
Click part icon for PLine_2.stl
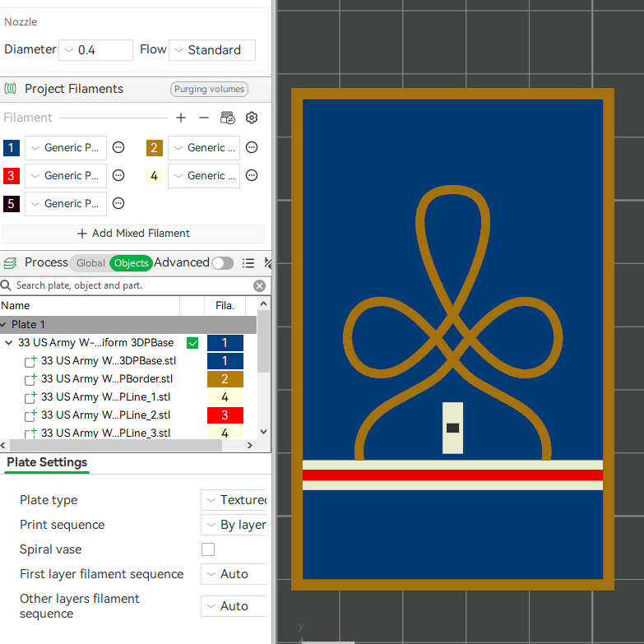pyautogui.click(x=30, y=415)
